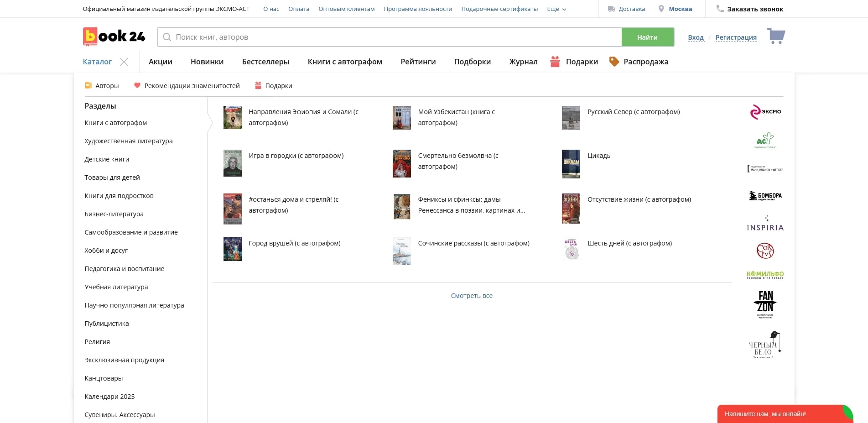Click the Черным Бело publisher logo
The image size is (868, 423).
click(765, 345)
